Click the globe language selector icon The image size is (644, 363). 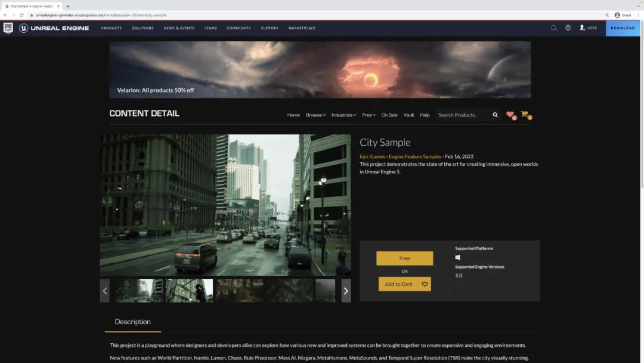click(568, 28)
